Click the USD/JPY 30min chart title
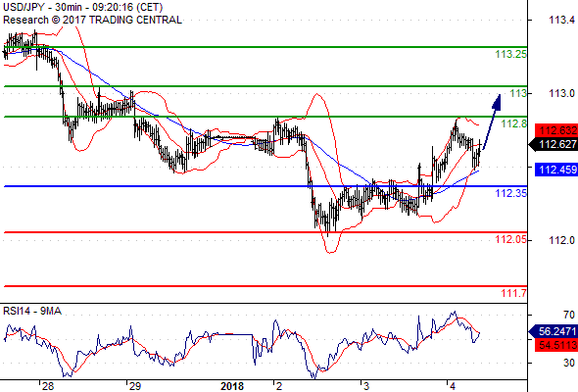This screenshot has width=578, height=392. pos(83,7)
